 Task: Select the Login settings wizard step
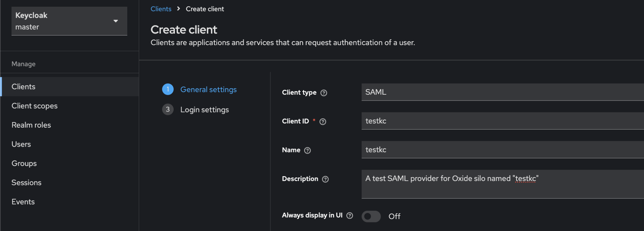pos(204,110)
